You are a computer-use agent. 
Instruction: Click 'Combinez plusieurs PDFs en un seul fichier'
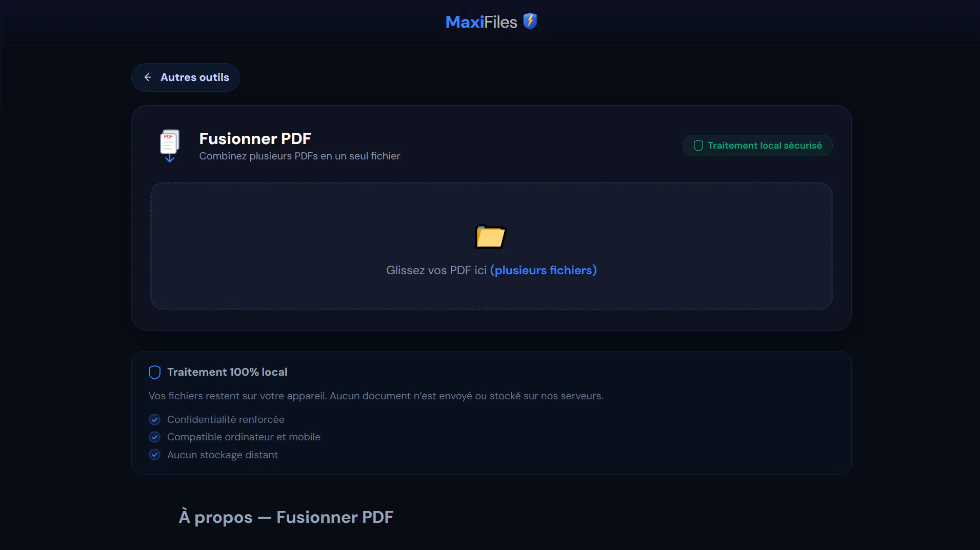click(299, 156)
